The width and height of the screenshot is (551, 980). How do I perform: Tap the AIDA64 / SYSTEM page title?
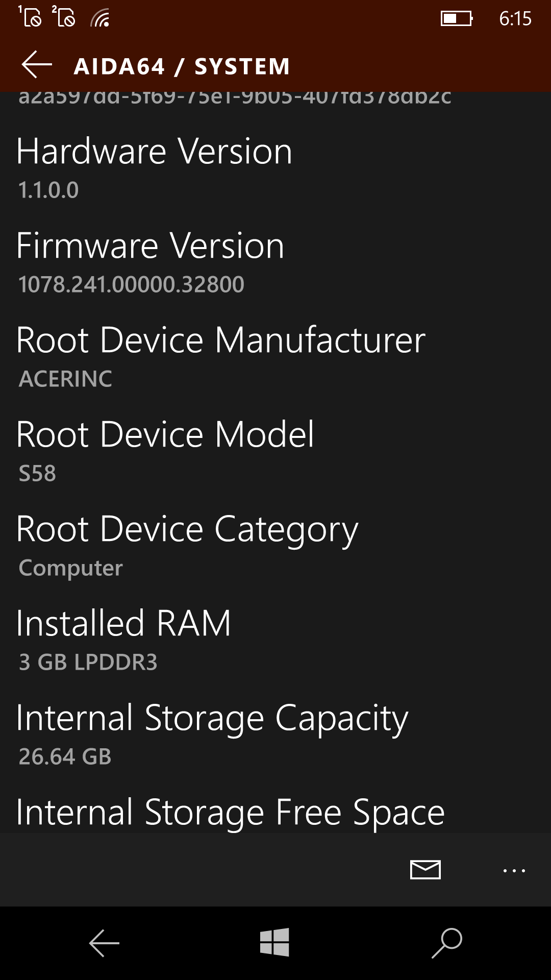coord(182,66)
